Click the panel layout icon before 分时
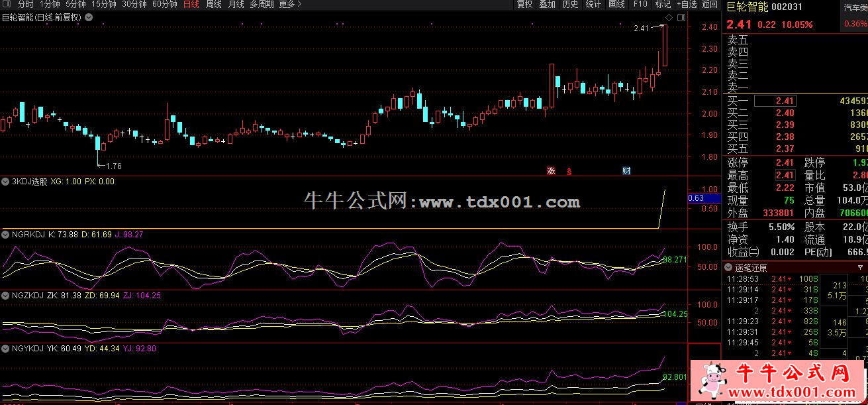The height and width of the screenshot is (405, 868). (x=7, y=4)
